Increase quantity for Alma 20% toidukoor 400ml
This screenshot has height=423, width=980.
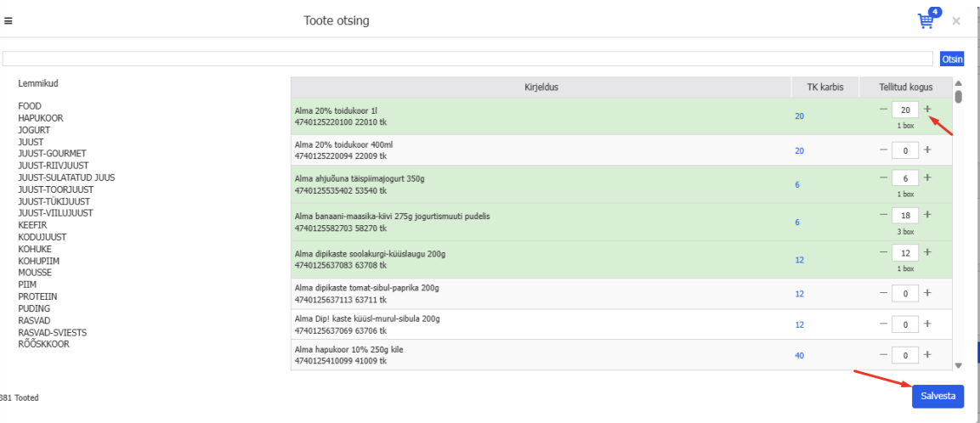(927, 149)
